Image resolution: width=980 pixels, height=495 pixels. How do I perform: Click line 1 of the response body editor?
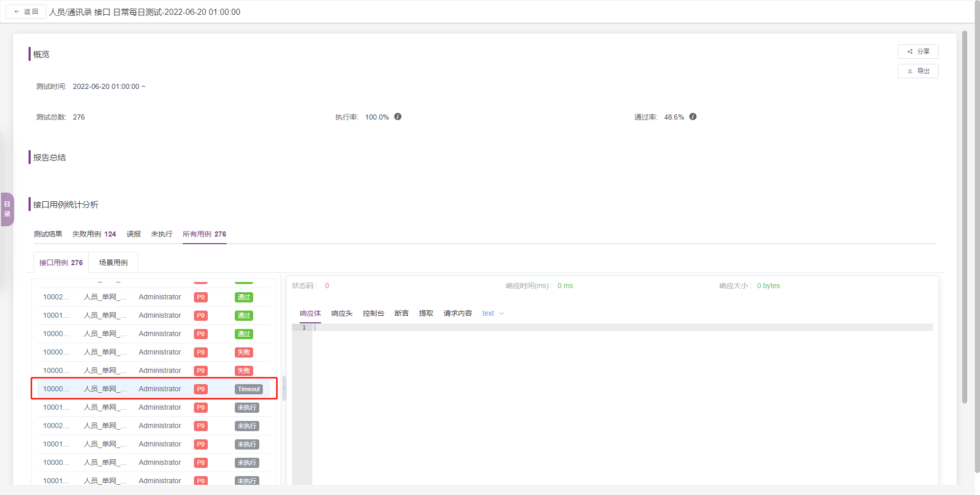tap(623, 327)
